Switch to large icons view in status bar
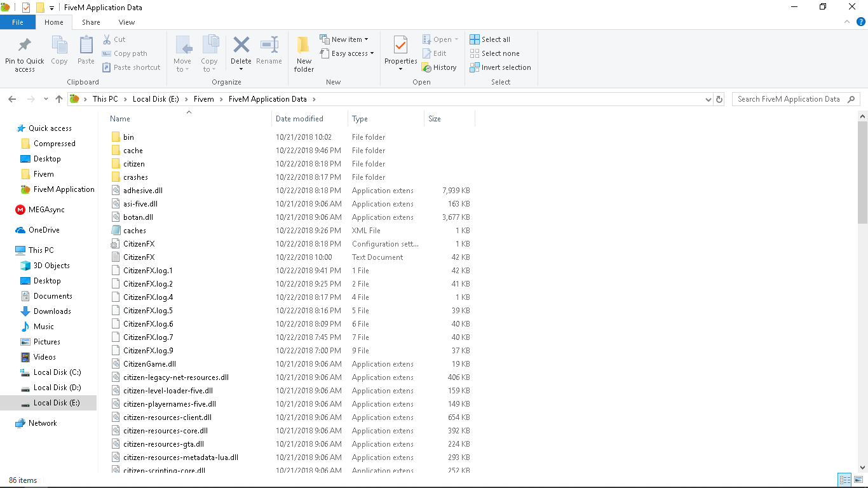868x488 pixels. click(x=859, y=480)
